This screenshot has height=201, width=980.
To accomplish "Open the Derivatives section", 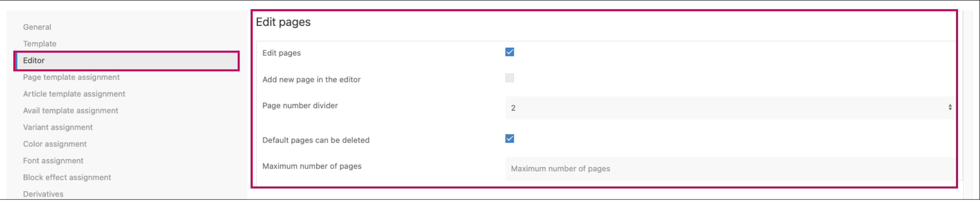I will coord(43,194).
